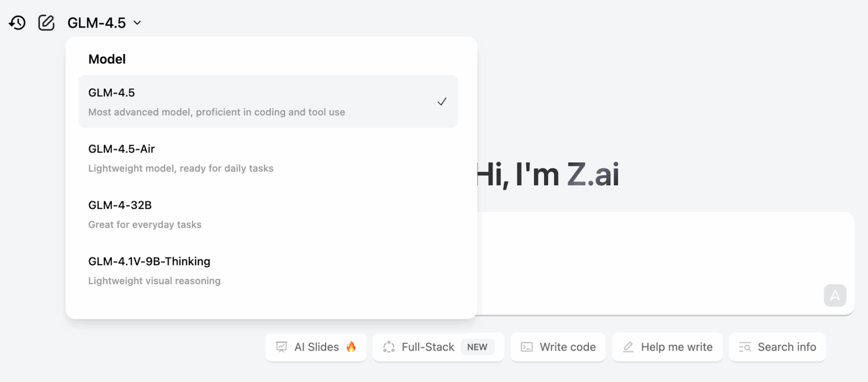
Task: Open the chat history icon
Action: tap(17, 23)
